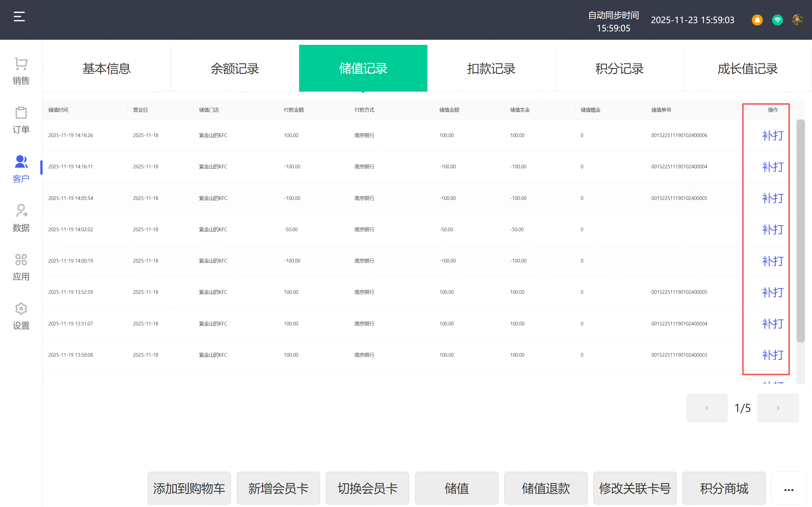812x507 pixels.
Task: Open the 积分记录 tab
Action: 619,69
